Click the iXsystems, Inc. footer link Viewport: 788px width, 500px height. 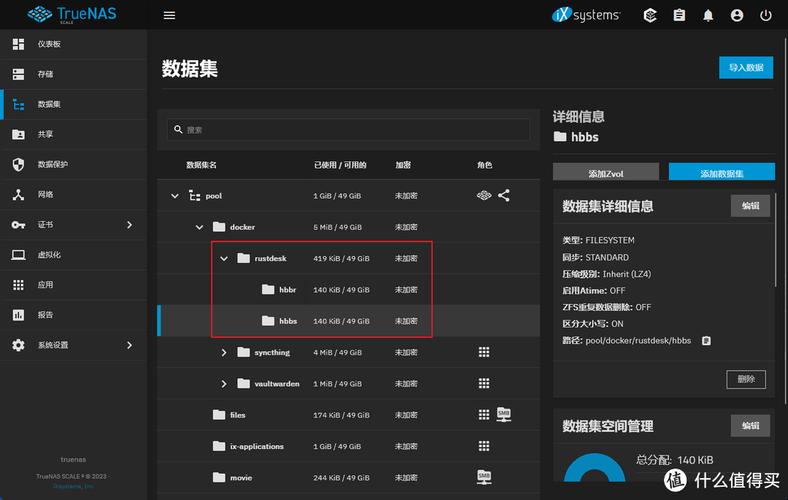73,486
